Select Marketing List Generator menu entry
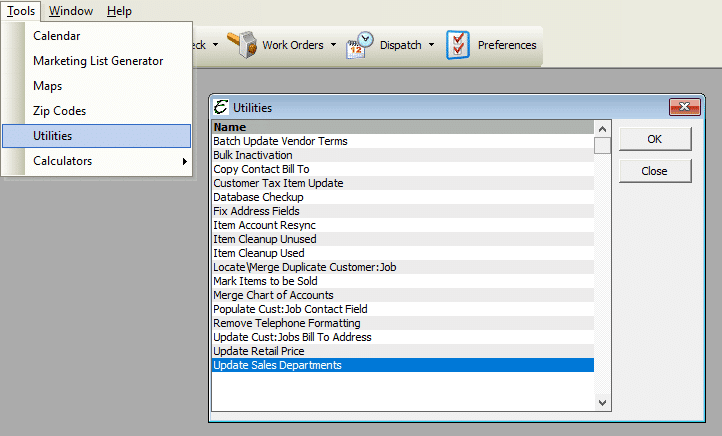This screenshot has width=722, height=436. click(x=97, y=61)
